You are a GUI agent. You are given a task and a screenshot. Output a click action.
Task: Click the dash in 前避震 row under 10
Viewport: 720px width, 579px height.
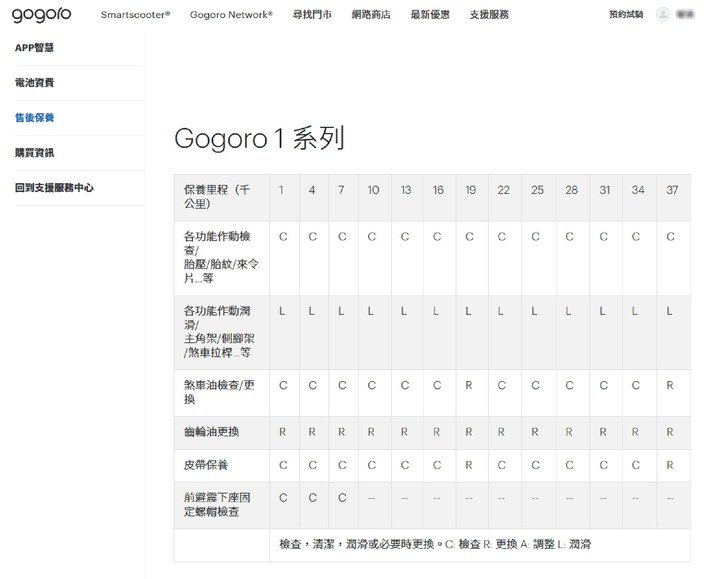371,498
